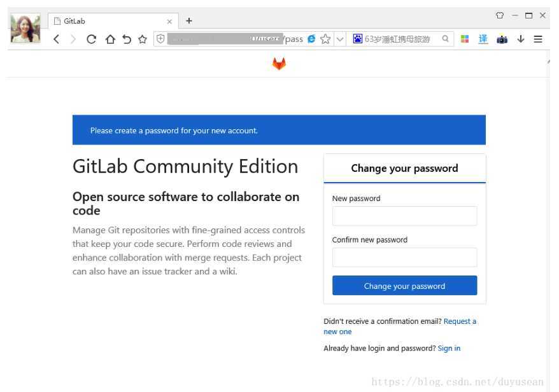This screenshot has width=559, height=392.
Task: Click the Change your password button
Action: tap(405, 286)
